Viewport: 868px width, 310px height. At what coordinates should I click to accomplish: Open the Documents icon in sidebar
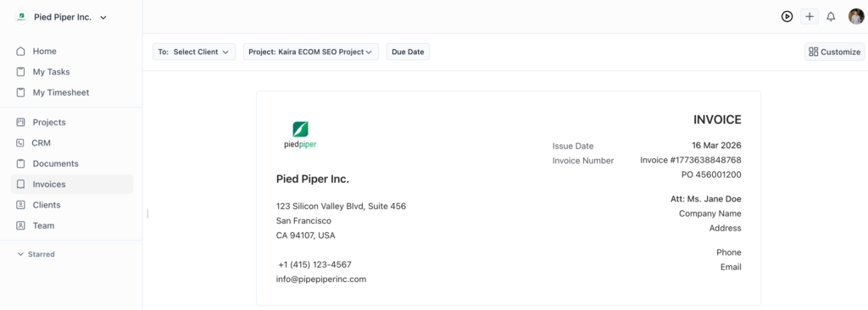click(20, 163)
